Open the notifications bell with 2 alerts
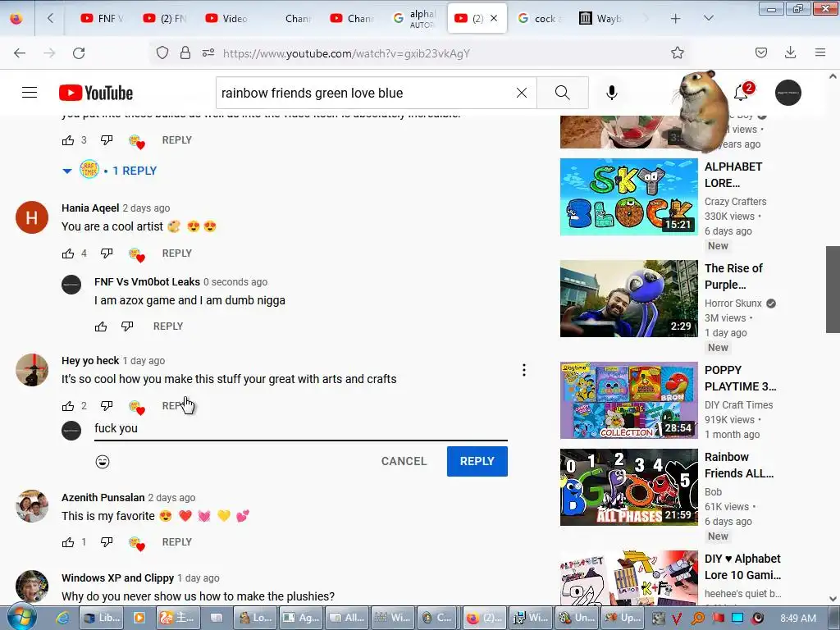This screenshot has width=840, height=630. tap(742, 92)
